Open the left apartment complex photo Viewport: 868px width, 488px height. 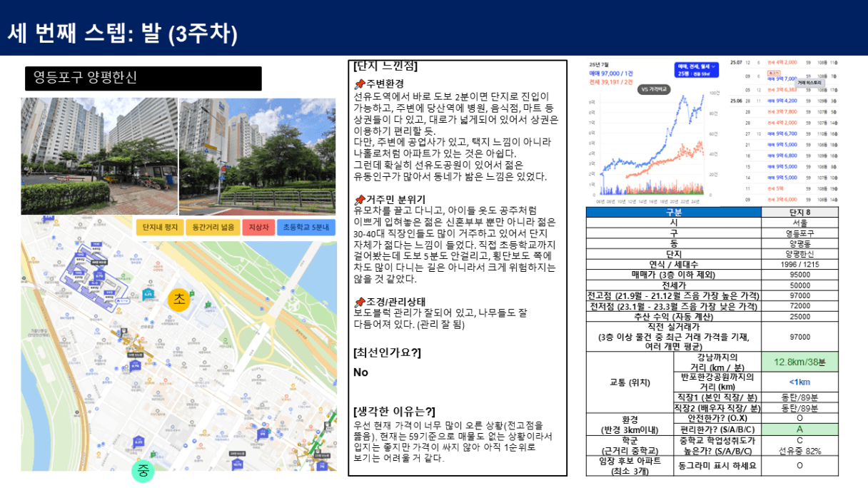(99, 156)
